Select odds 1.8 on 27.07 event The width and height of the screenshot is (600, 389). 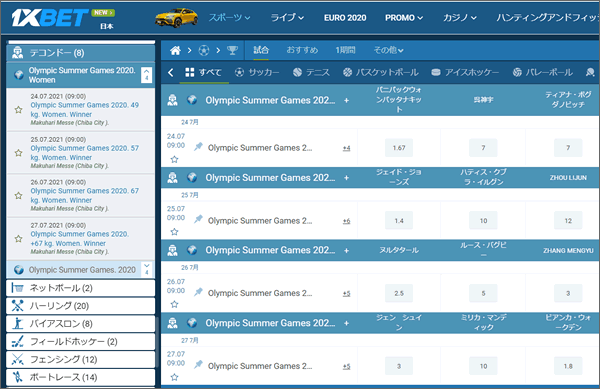[x=568, y=366]
